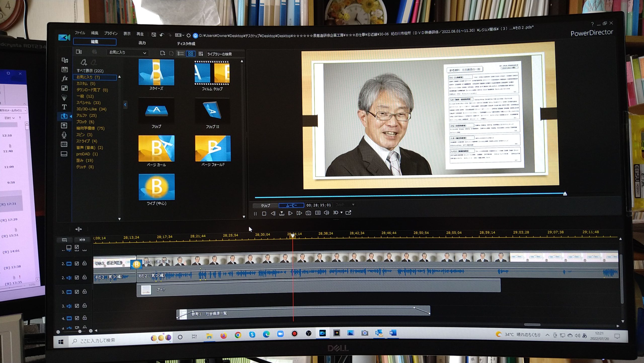Image resolution: width=644 pixels, height=363 pixels.
Task: Open the Particle Room icon in sidebar
Action: (64, 97)
